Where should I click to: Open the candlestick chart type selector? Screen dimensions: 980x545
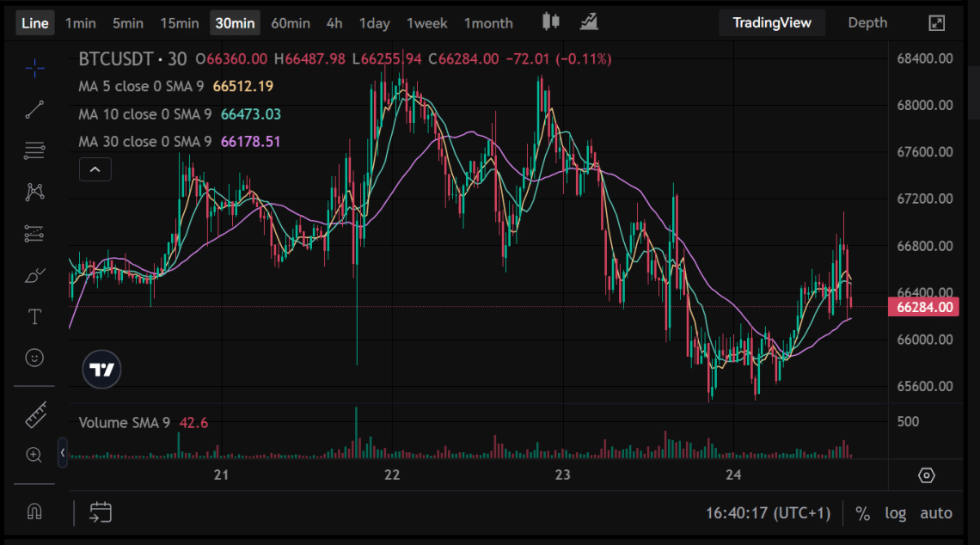(550, 22)
